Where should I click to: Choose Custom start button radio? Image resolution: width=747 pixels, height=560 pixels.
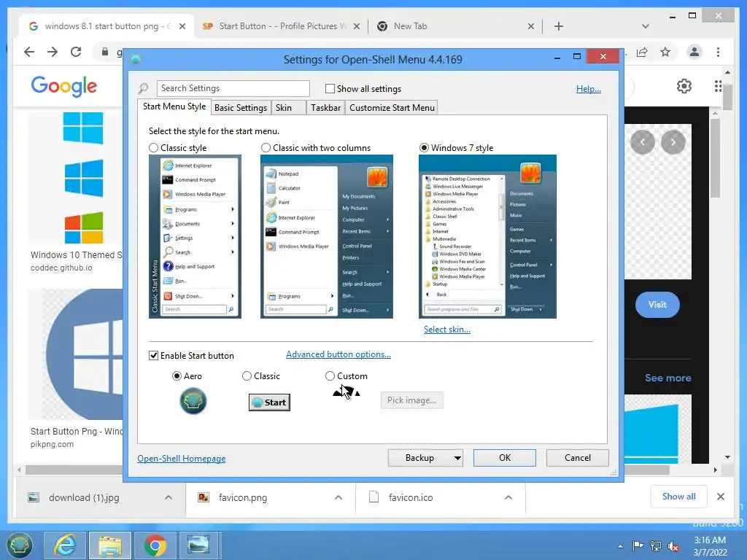pos(330,376)
